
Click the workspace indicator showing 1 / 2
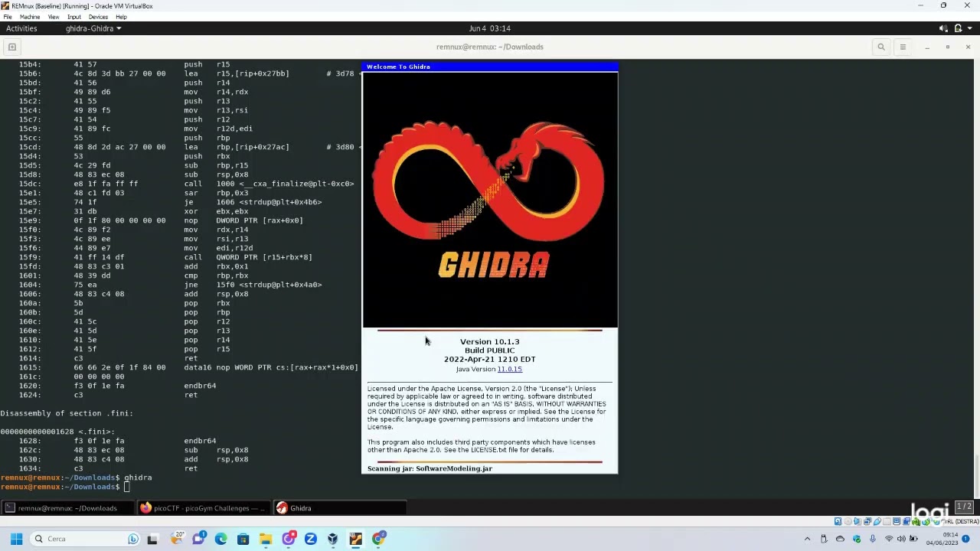[x=964, y=507]
